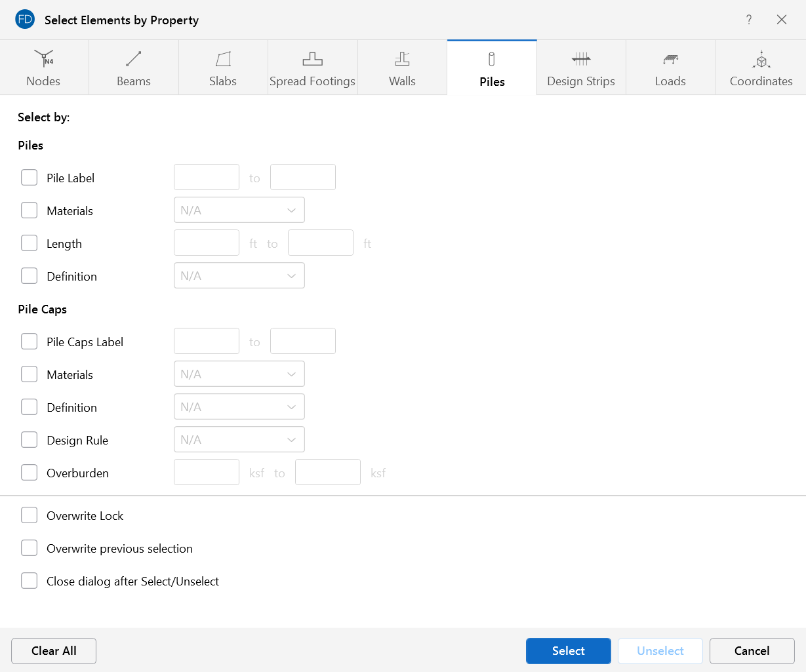Viewport: 806px width, 672px height.
Task: Click the Nodes tab icon
Action: coord(44,60)
